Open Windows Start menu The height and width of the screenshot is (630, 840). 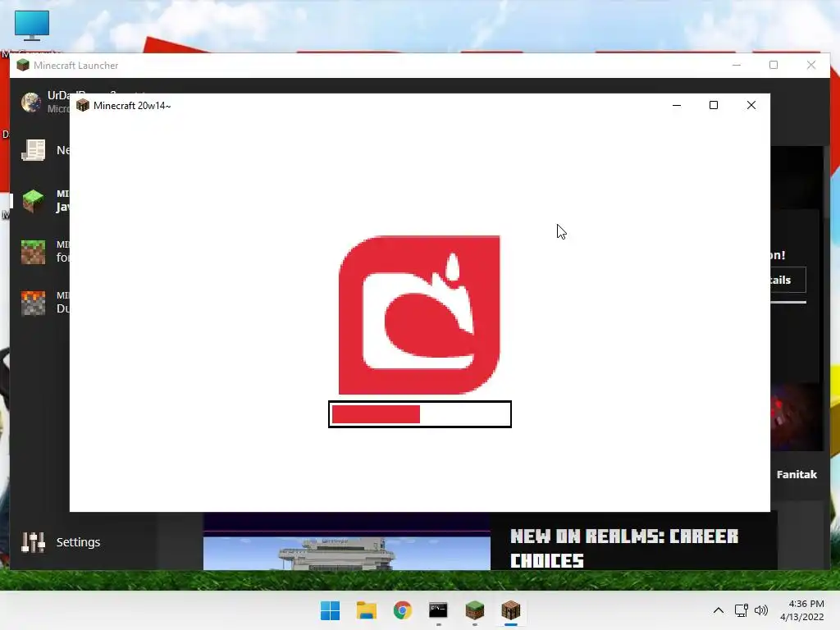[330, 610]
